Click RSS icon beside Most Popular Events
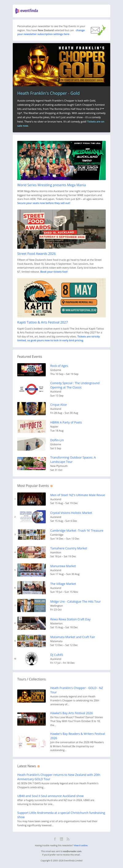The height and width of the screenshot is (868, 123). coord(51,486)
